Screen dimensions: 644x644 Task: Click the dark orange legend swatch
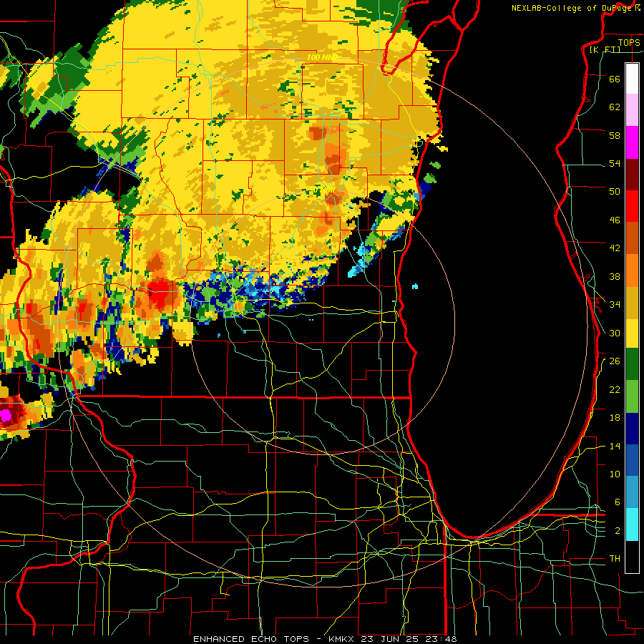pos(632,238)
